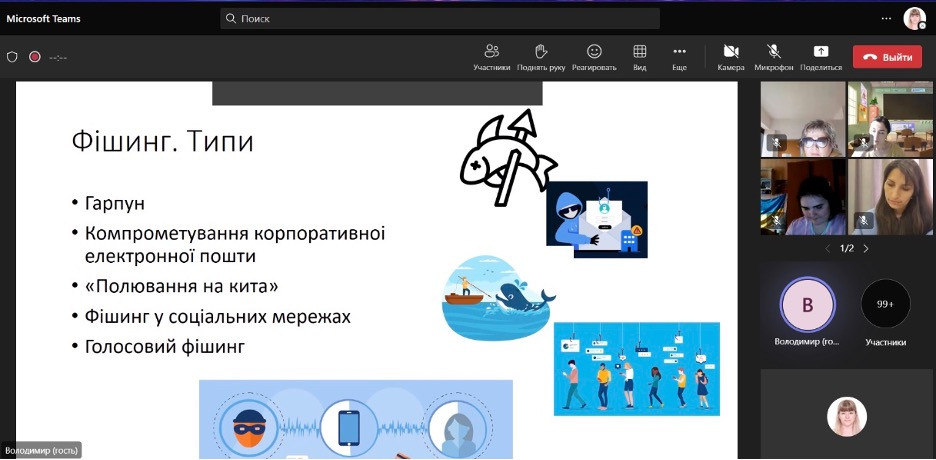Viewport: 936px width, 460px height.
Task: Click the Володимир (гость) presenter name label
Action: 41,450
